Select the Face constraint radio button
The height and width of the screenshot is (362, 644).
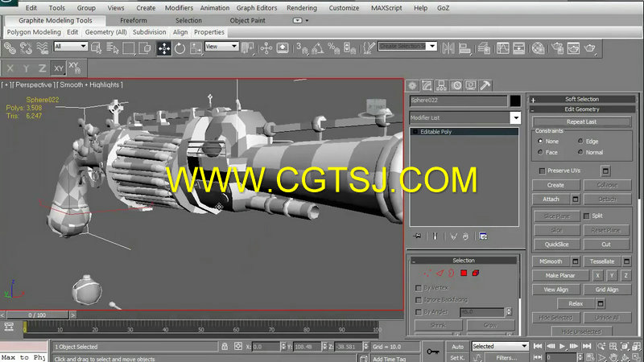[540, 152]
